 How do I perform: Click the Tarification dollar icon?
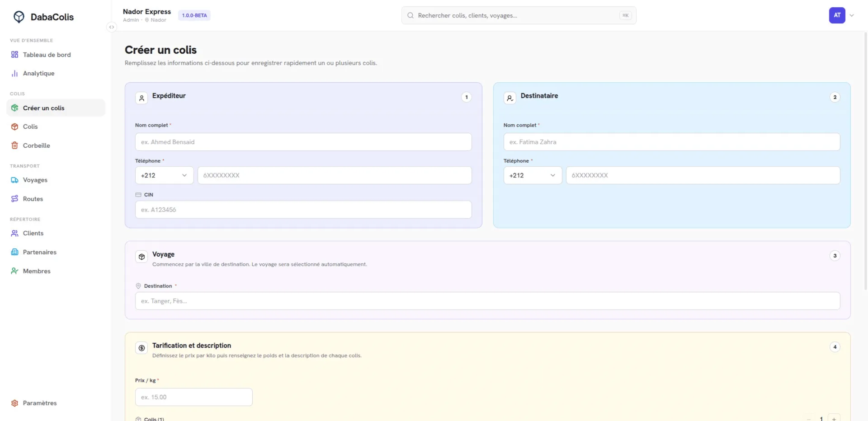[x=142, y=348]
